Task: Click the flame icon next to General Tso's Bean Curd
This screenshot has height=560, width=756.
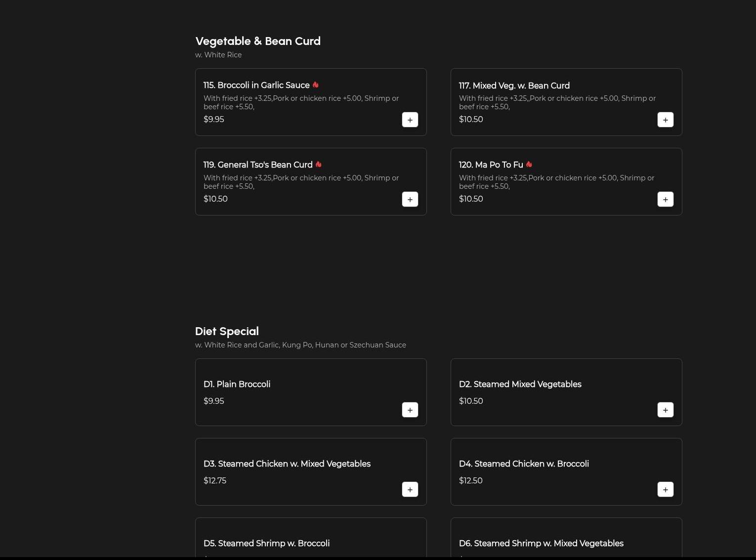Action: 319,165
